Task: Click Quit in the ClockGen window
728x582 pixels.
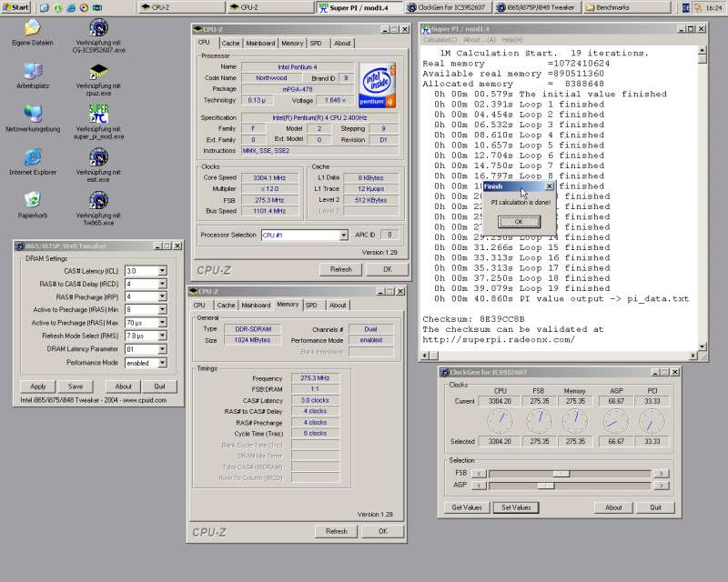Action: [655, 507]
